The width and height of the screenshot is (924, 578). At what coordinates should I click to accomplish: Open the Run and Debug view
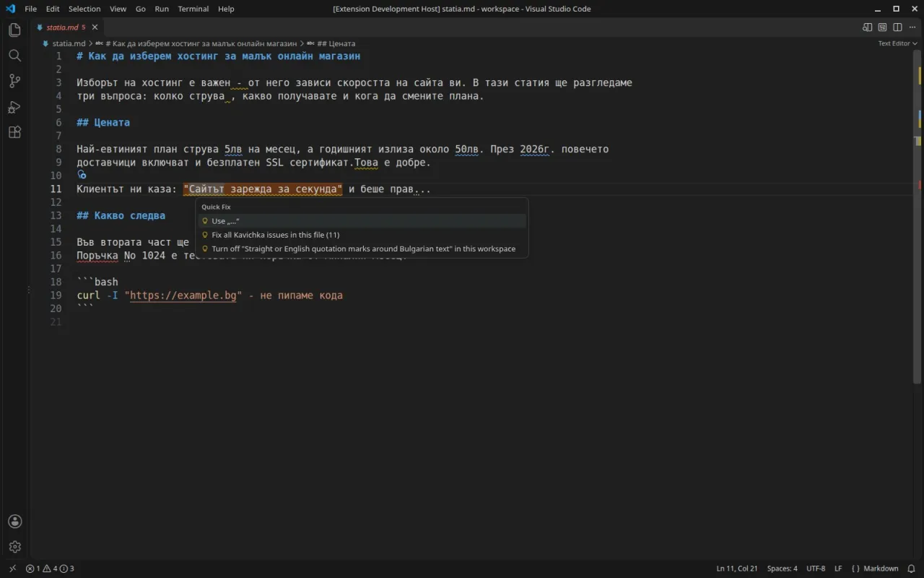[14, 107]
